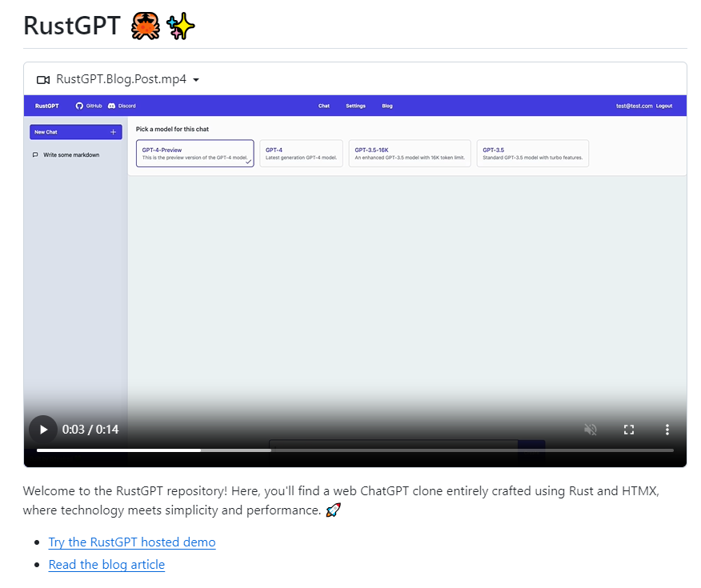Click the video camera icon
Image resolution: width=701 pixels, height=588 pixels.
[43, 80]
